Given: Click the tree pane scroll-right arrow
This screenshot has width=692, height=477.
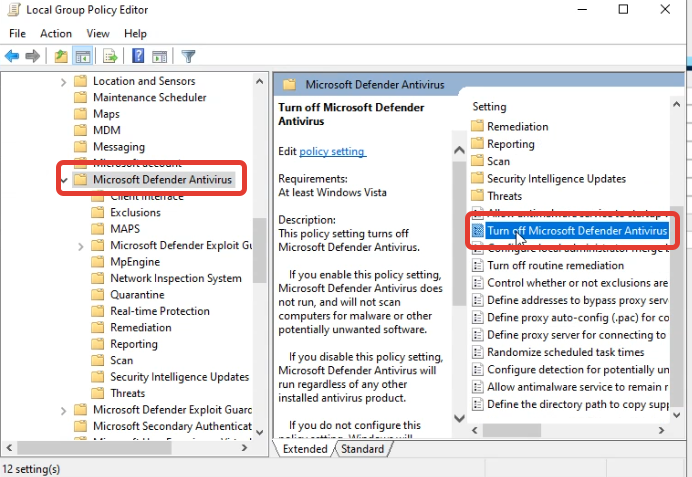Looking at the screenshot, I should coord(244,447).
